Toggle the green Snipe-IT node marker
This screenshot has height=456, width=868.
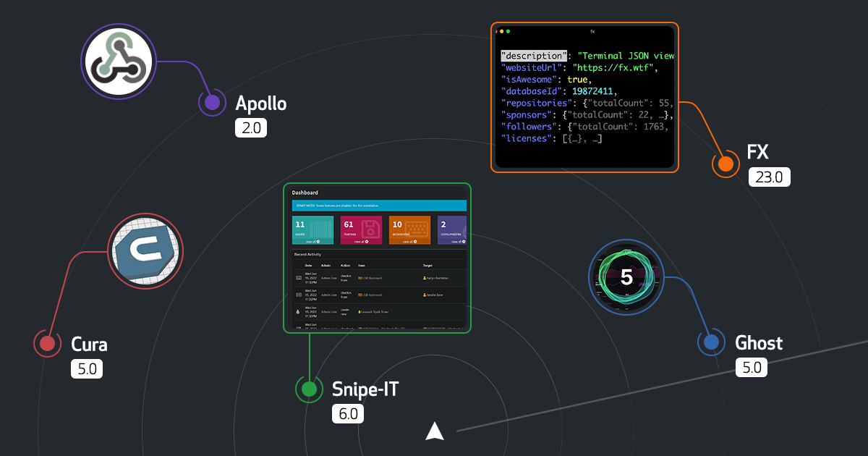click(x=308, y=389)
